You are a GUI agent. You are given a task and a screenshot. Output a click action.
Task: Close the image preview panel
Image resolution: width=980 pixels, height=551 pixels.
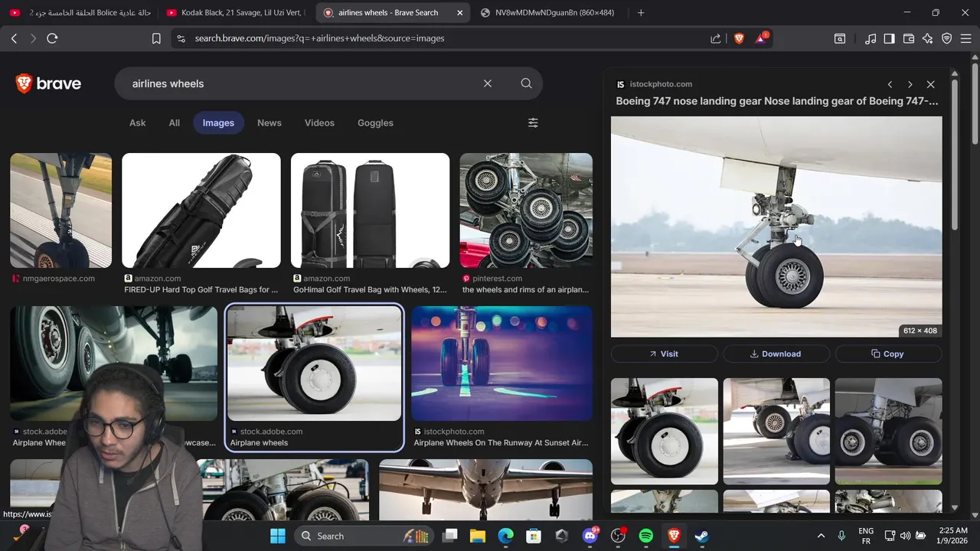[930, 84]
